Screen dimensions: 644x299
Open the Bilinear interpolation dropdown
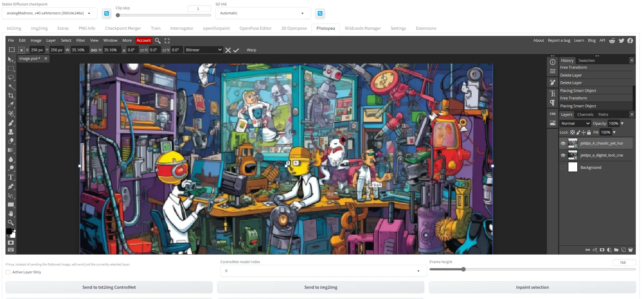[x=203, y=50]
